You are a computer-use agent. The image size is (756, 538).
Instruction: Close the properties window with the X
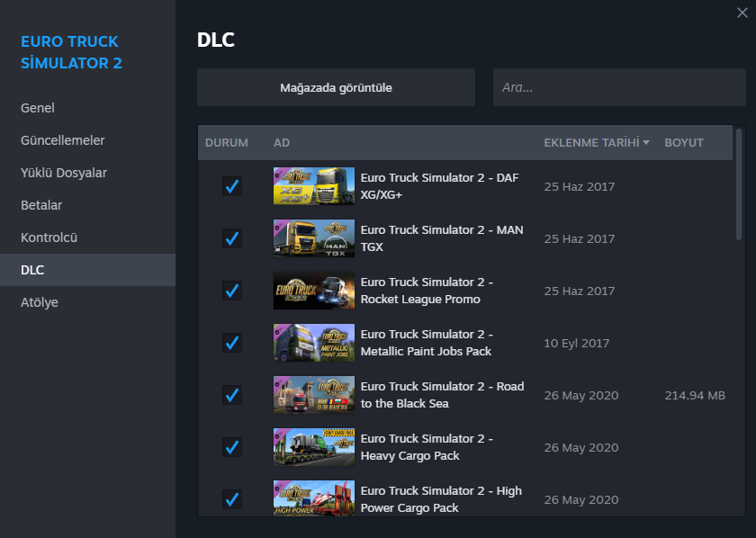pos(742,13)
